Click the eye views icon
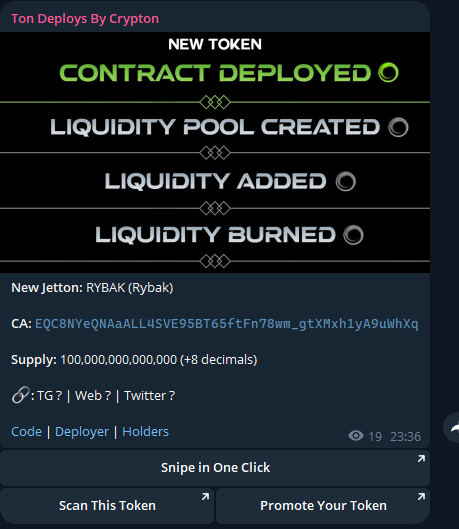The height and width of the screenshot is (529, 459). [x=356, y=436]
